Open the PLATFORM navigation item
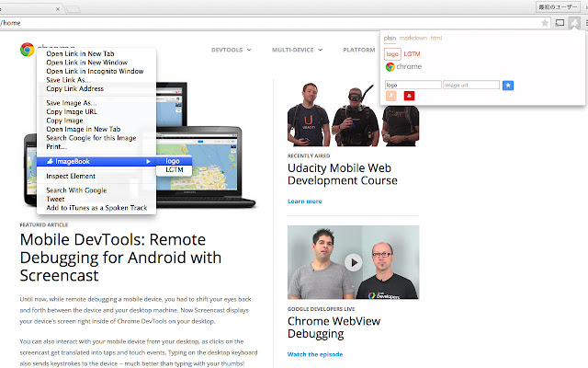The width and height of the screenshot is (588, 368). 359,50
